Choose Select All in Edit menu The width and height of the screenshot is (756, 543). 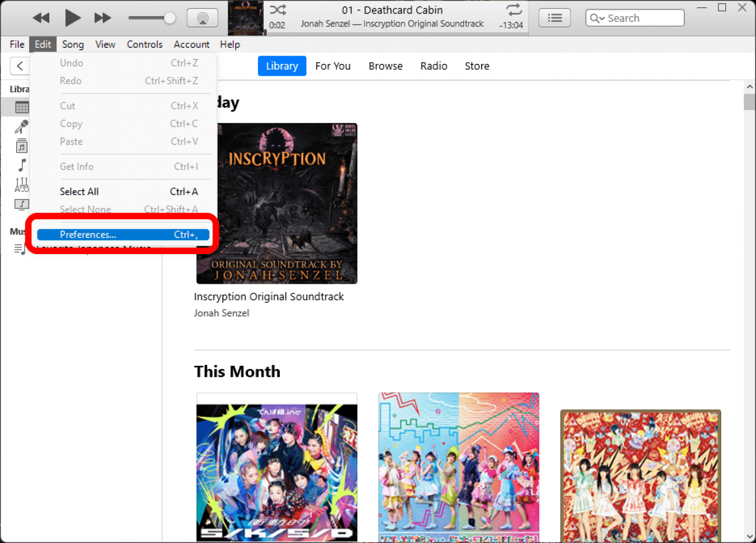79,192
